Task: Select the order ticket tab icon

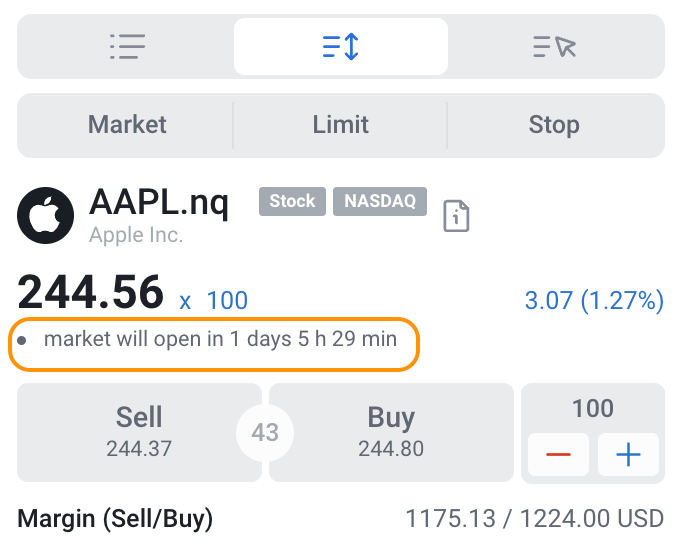Action: (341, 46)
